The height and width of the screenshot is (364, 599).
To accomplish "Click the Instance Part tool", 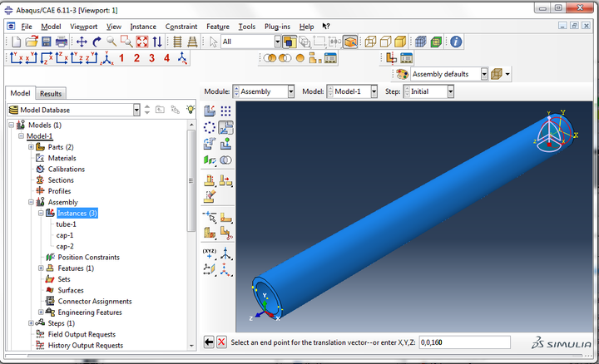I will click(x=210, y=111).
